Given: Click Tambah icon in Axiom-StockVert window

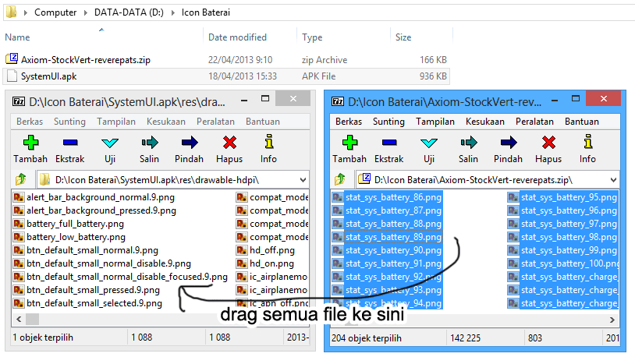Looking at the screenshot, I should click(x=349, y=143).
